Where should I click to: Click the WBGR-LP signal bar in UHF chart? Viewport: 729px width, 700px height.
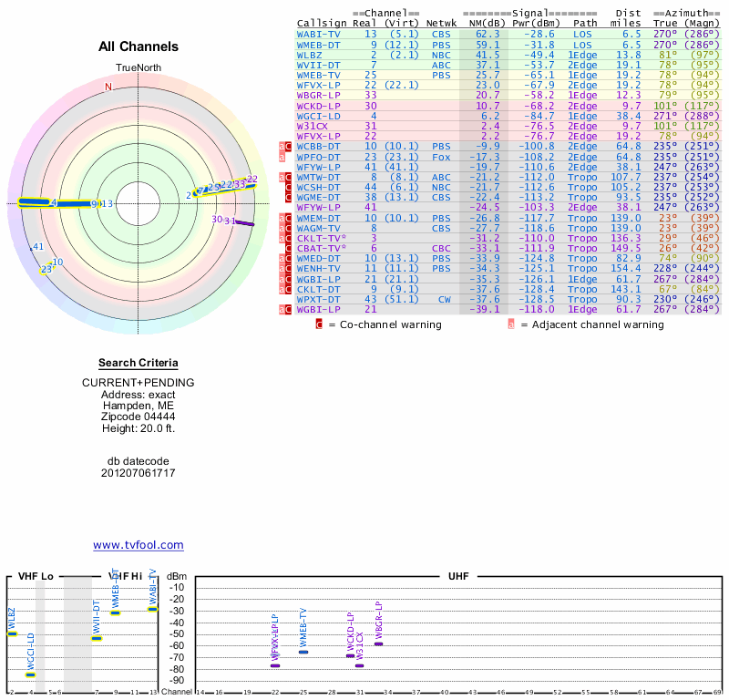point(378,644)
